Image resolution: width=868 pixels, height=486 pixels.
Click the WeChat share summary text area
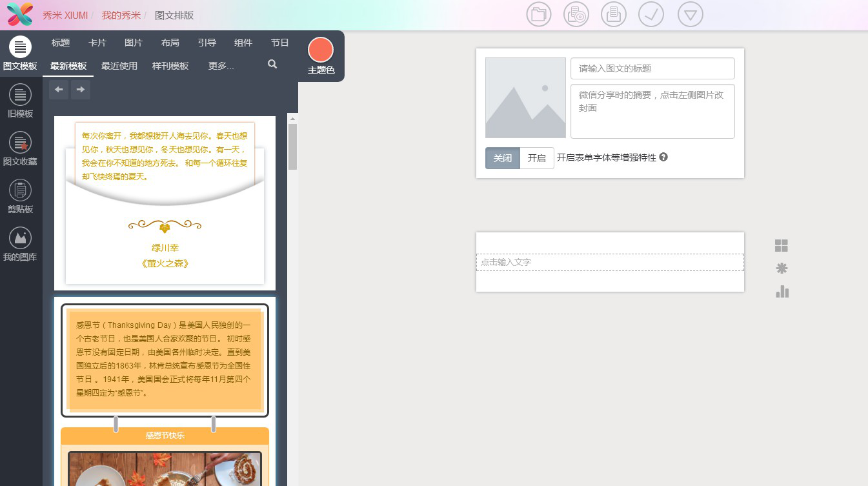click(x=652, y=111)
